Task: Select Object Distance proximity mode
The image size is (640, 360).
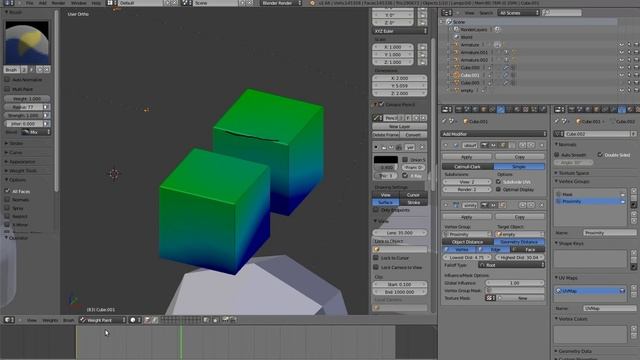Action: point(468,242)
